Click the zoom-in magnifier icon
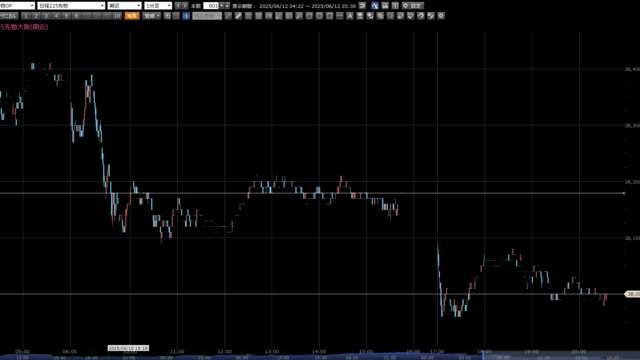 167,16
